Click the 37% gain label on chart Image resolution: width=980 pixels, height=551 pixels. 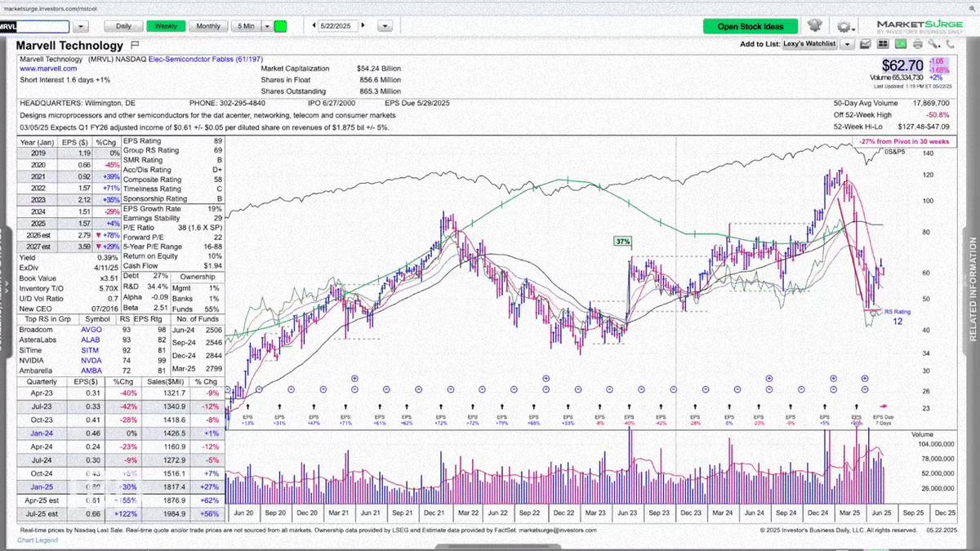click(x=623, y=242)
